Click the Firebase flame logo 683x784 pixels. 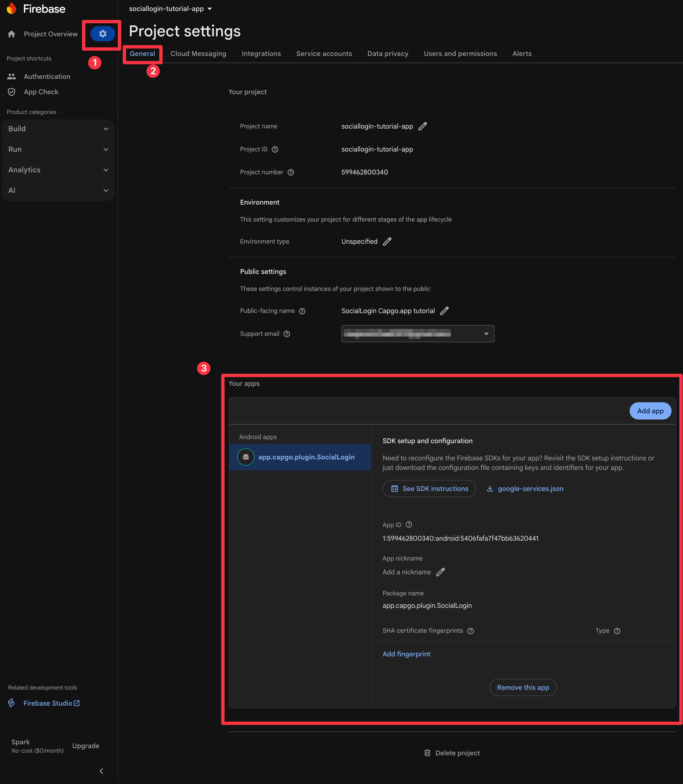point(12,8)
